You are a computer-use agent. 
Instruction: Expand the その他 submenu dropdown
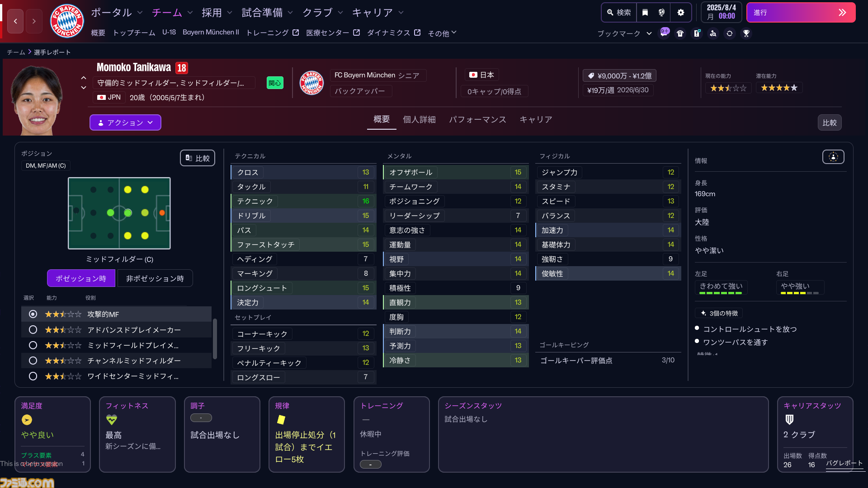442,33
